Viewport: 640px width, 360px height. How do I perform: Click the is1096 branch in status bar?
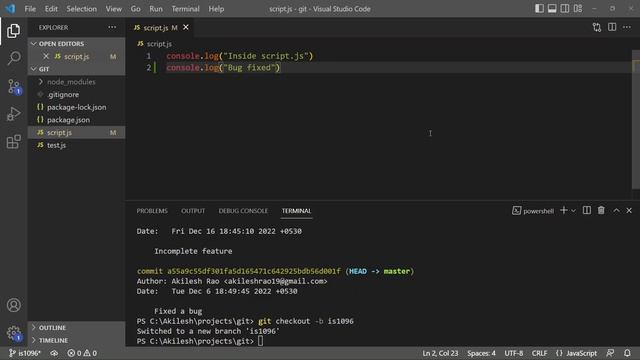pyautogui.click(x=24, y=353)
